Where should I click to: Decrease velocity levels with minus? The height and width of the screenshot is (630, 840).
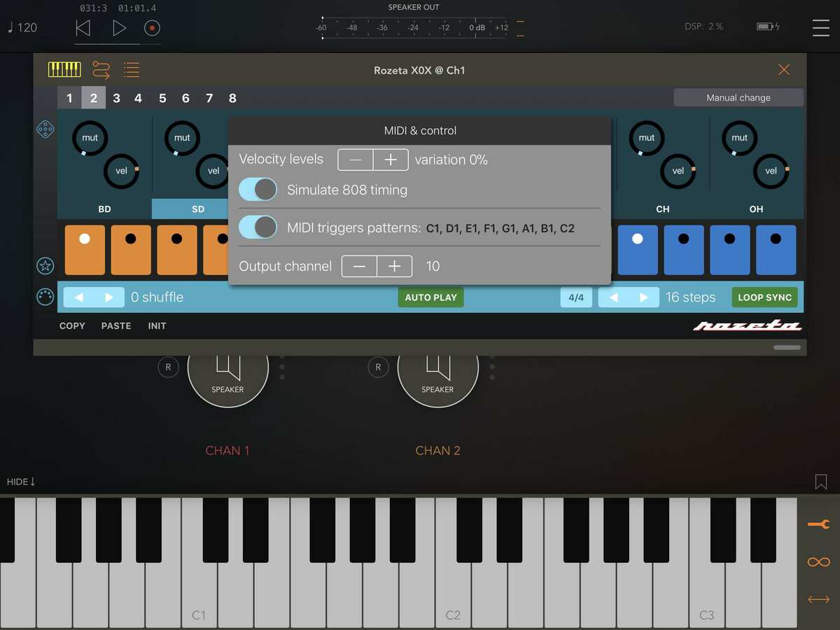356,160
